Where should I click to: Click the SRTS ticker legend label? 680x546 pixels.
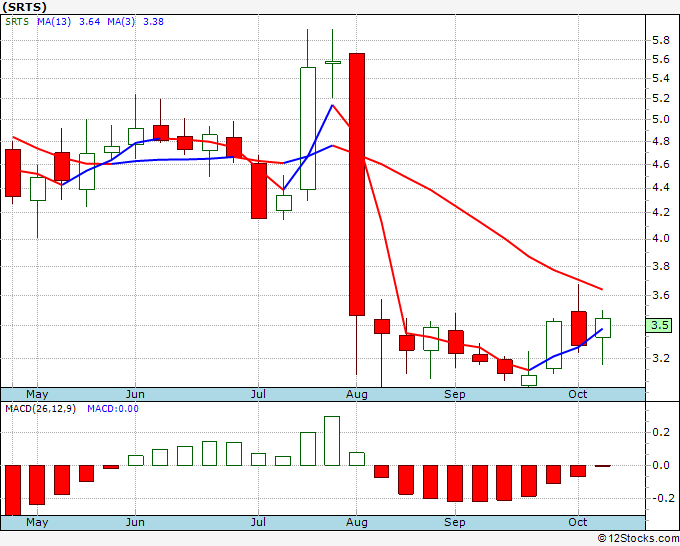pyautogui.click(x=17, y=22)
